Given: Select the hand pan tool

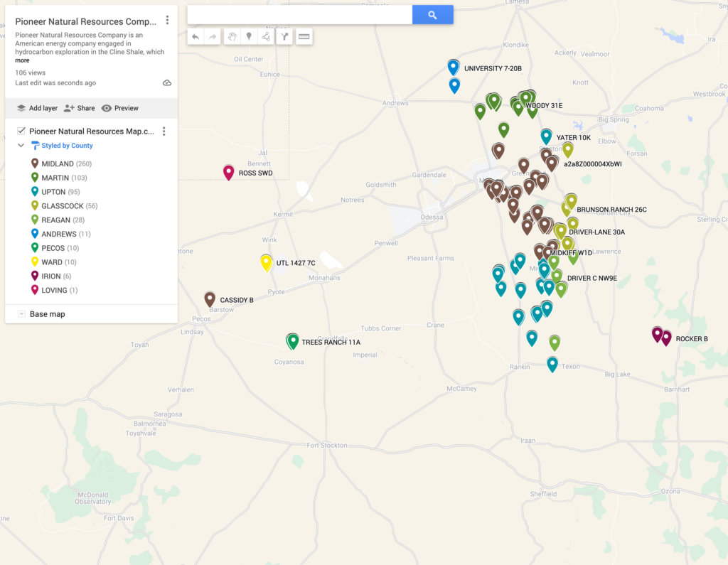Looking at the screenshot, I should [232, 37].
